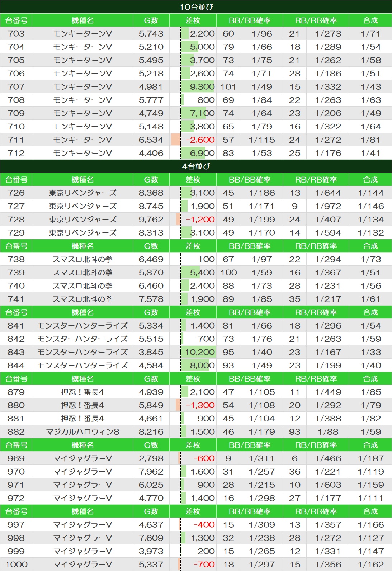Click machine number 712
Viewport: 392px width, 571px height.
16,153
